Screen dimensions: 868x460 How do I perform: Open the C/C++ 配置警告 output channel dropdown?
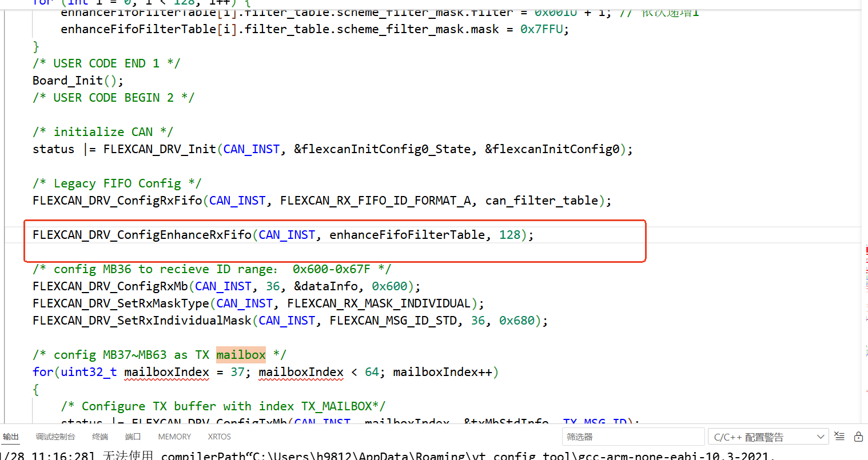coord(767,437)
